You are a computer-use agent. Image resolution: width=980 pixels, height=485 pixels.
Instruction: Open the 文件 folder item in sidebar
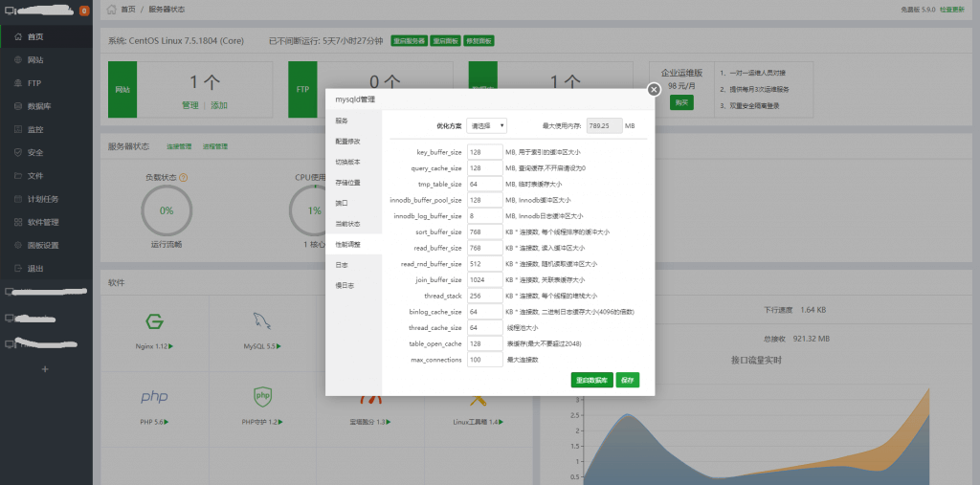(x=46, y=176)
